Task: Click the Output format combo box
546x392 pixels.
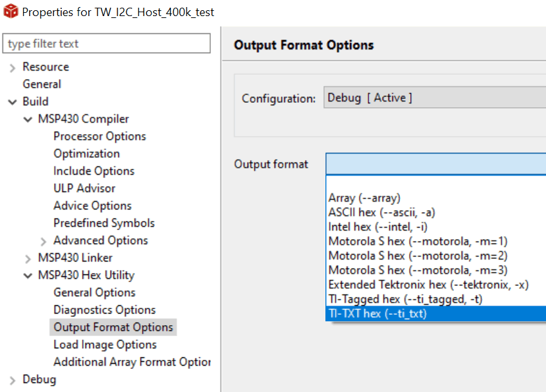Action: click(435, 165)
